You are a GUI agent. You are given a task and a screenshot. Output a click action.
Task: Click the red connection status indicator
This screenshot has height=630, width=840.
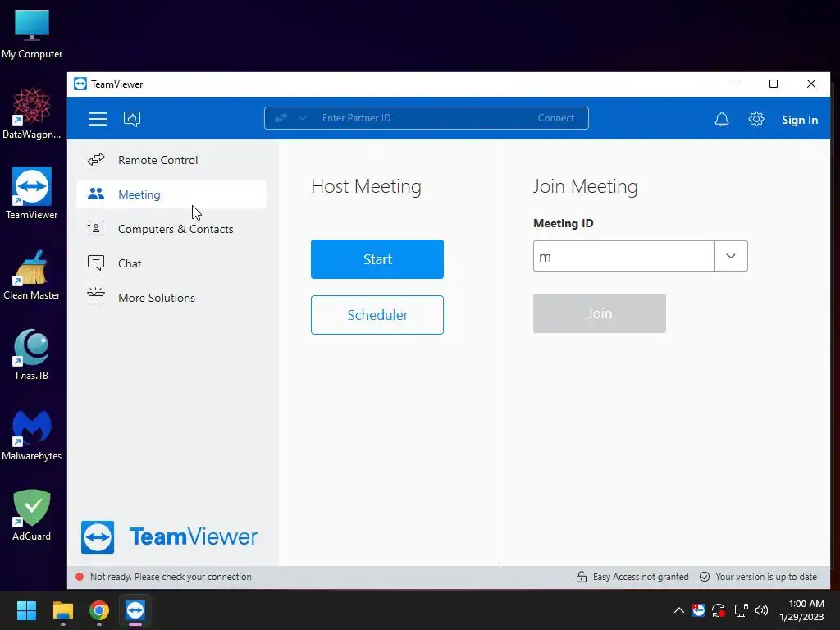tap(80, 577)
